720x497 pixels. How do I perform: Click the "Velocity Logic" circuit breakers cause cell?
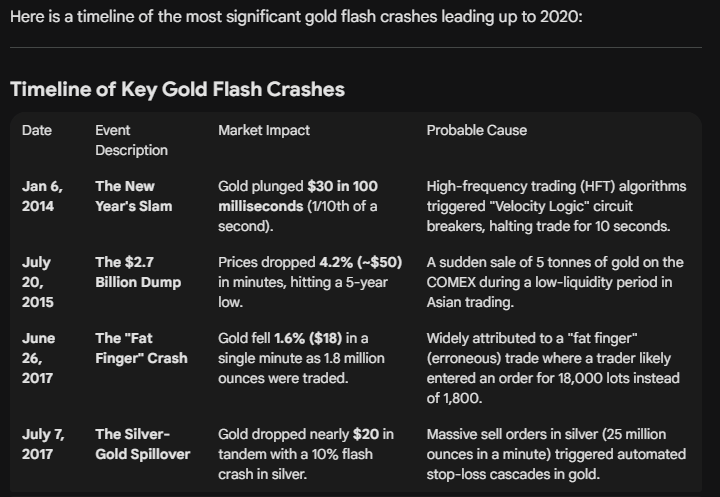coord(554,206)
